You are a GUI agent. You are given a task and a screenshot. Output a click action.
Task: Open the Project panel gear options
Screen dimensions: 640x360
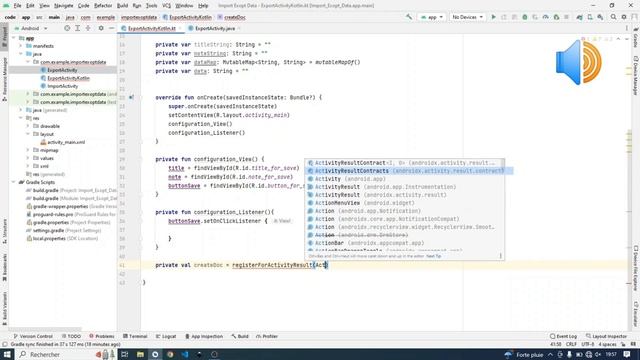tap(101, 28)
